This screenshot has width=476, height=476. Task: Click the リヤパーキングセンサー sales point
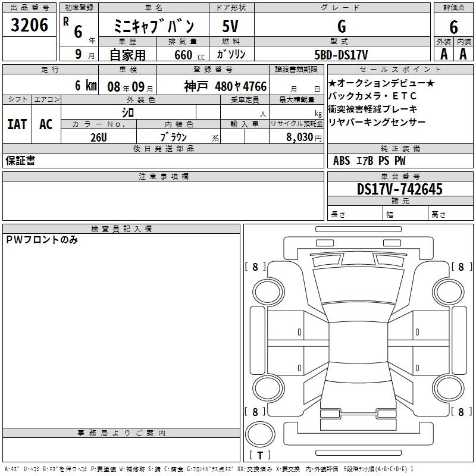point(377,122)
